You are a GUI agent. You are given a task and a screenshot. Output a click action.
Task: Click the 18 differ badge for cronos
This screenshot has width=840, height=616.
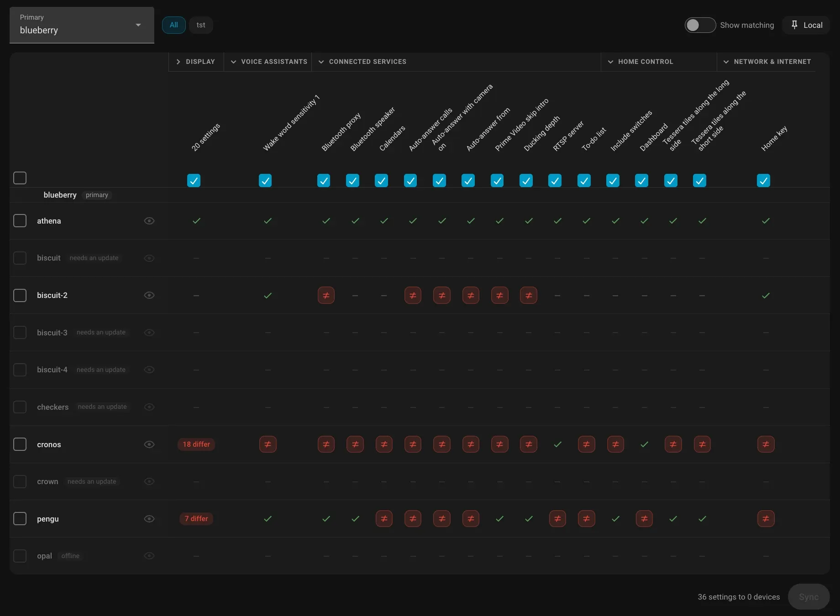tap(196, 444)
